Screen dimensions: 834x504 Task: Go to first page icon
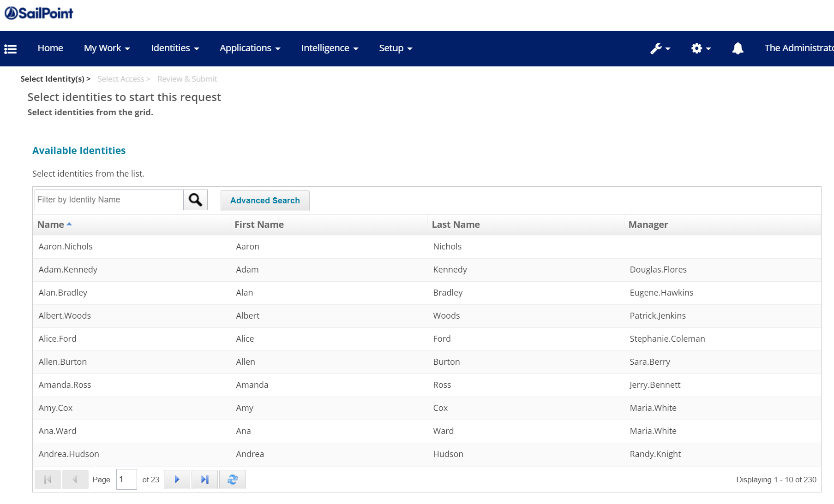(x=48, y=480)
